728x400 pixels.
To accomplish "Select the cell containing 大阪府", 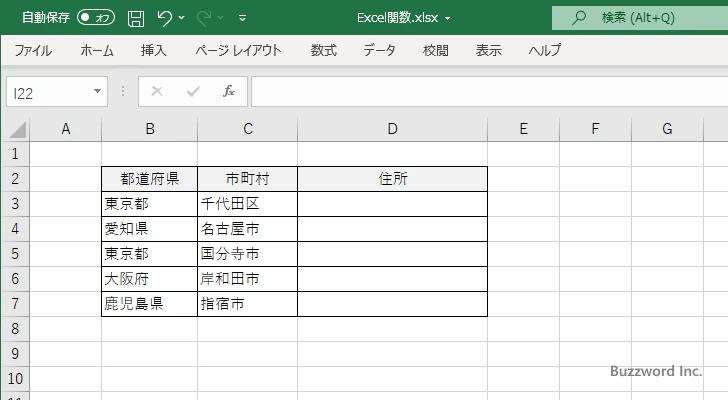I will tap(150, 279).
